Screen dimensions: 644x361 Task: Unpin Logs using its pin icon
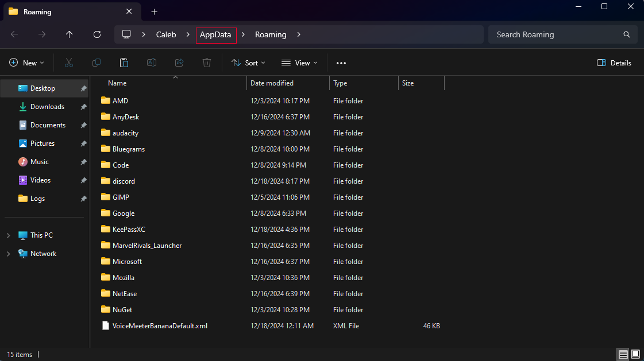click(x=83, y=199)
